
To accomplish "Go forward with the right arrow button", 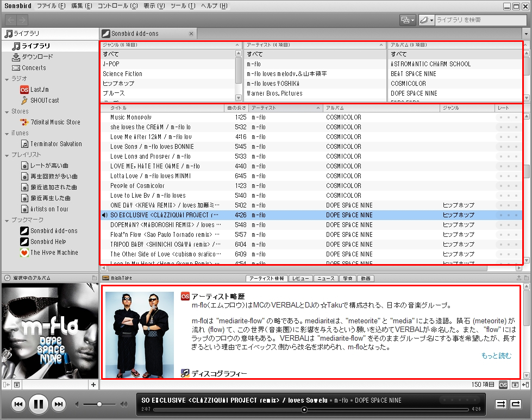I will pos(22,20).
